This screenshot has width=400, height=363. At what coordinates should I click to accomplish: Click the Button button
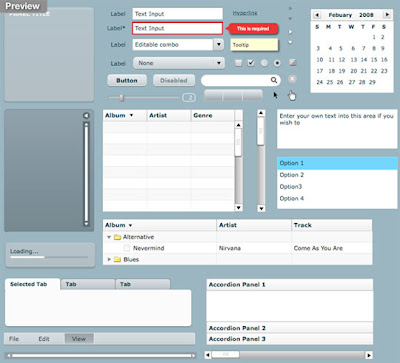(127, 80)
